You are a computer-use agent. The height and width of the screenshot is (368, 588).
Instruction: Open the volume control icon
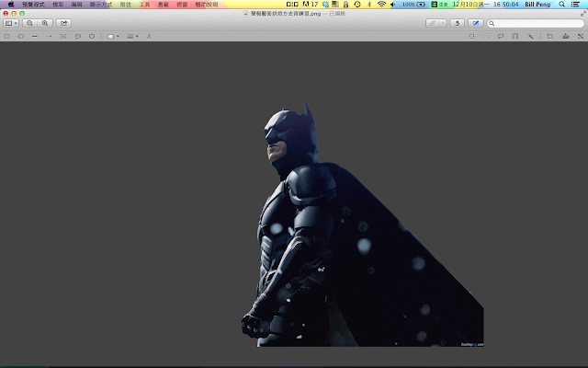coord(392,5)
